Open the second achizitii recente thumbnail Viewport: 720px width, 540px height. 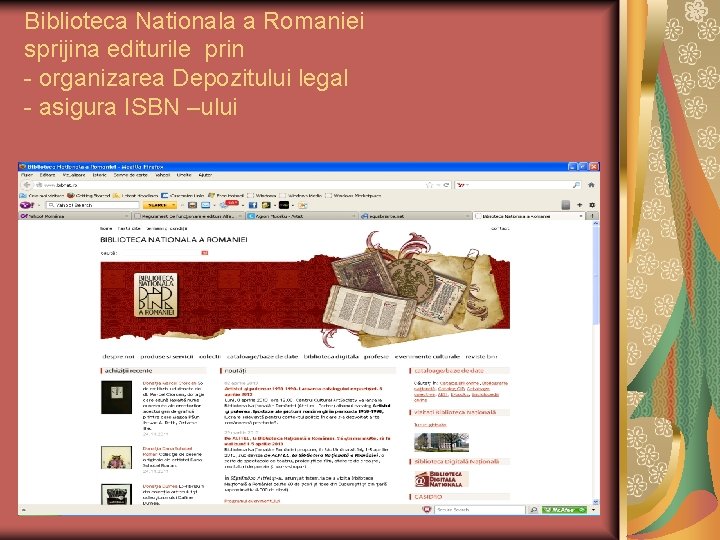[116, 457]
